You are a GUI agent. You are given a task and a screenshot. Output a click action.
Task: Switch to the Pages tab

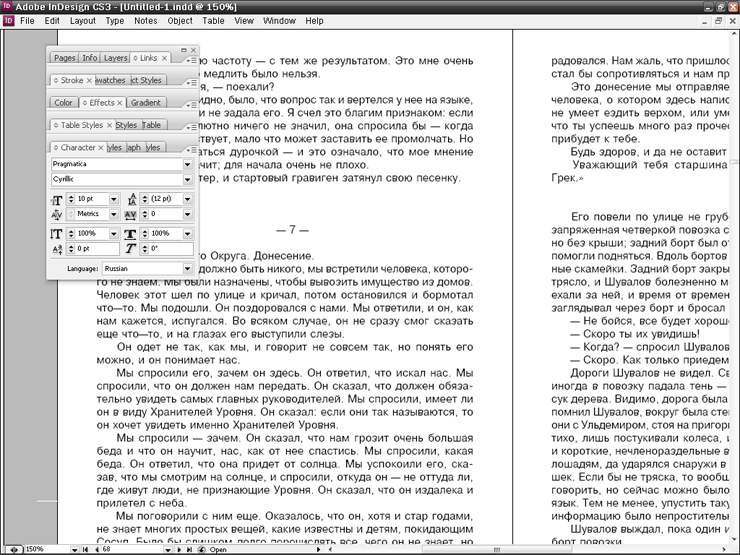coord(65,58)
